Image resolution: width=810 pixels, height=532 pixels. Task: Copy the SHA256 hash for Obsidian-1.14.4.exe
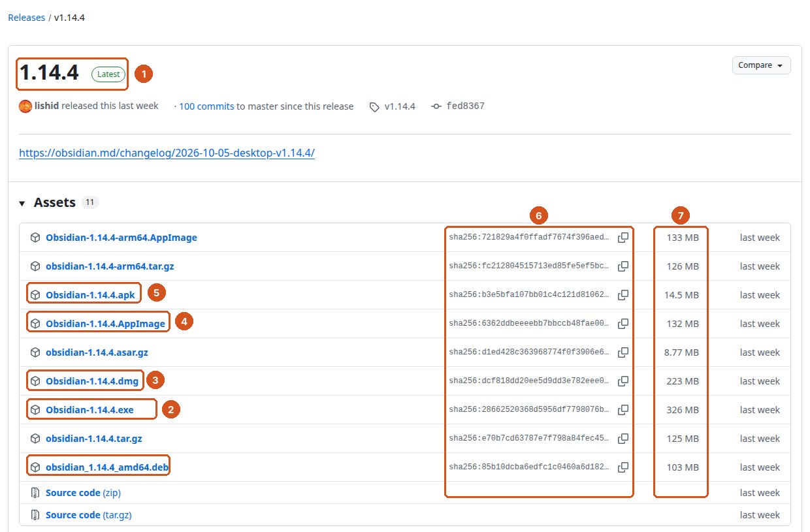tap(623, 410)
